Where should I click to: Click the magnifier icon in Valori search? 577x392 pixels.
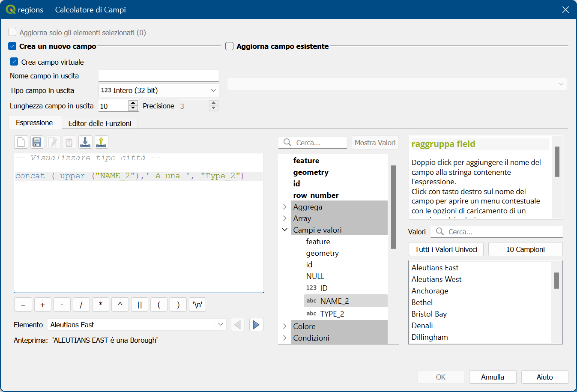point(439,231)
